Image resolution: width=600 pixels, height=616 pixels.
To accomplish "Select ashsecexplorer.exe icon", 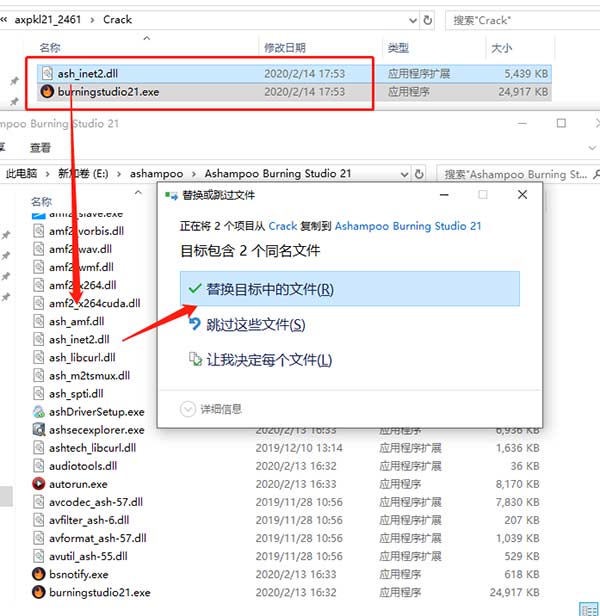I will [x=39, y=429].
